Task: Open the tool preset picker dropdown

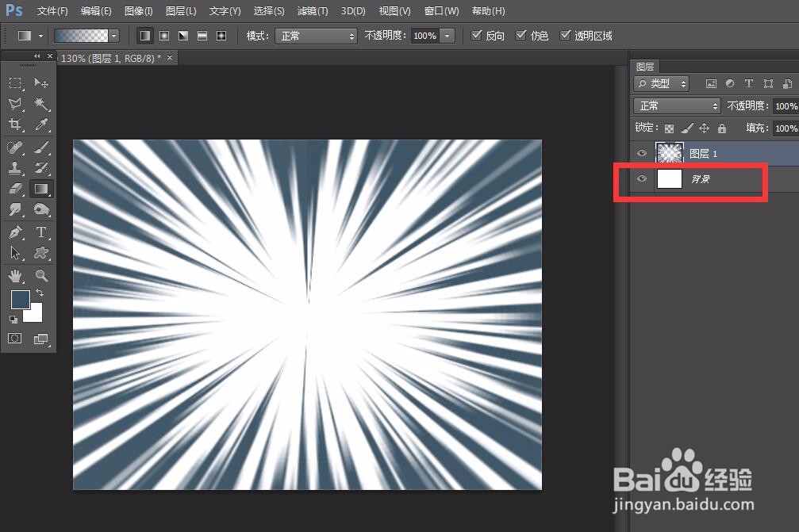Action: click(x=40, y=36)
